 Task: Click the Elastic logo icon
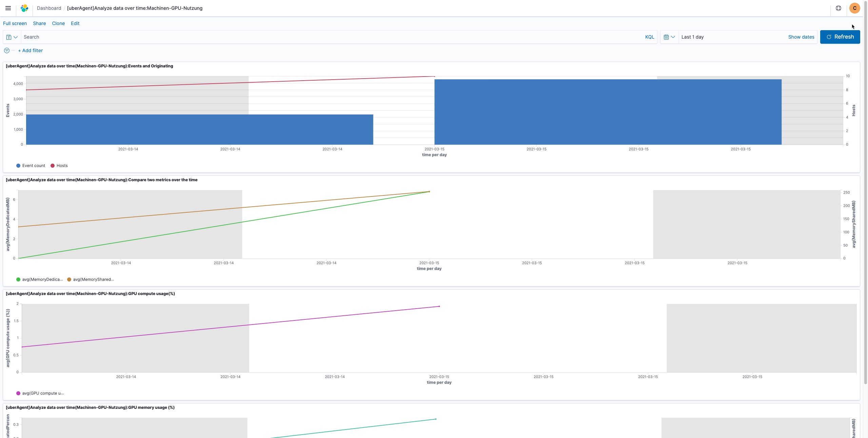click(24, 8)
